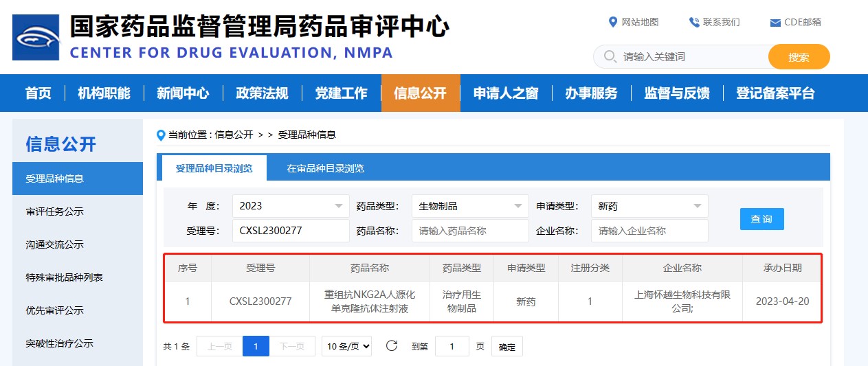Click the CDE fish logo

[36, 36]
